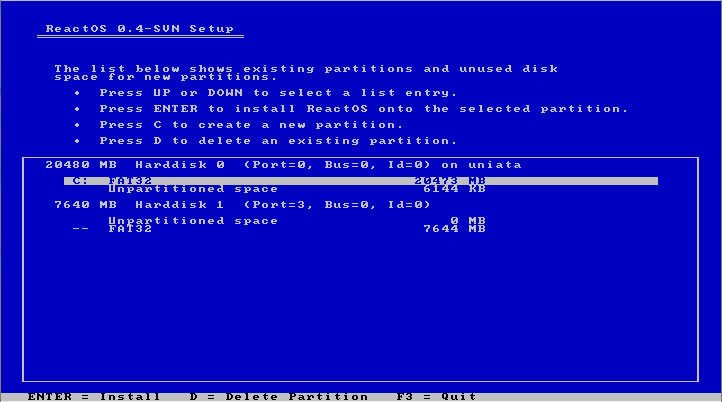This screenshot has width=722, height=402.
Task: Click the C: drive letter label
Action: pos(80,181)
